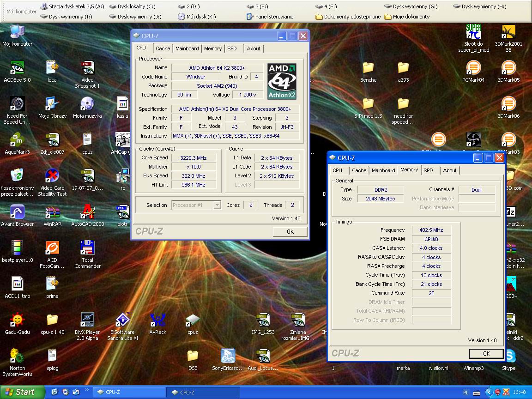This screenshot has width=532, height=399.
Task: Click the tray clock showing 16:48
Action: pos(519,392)
